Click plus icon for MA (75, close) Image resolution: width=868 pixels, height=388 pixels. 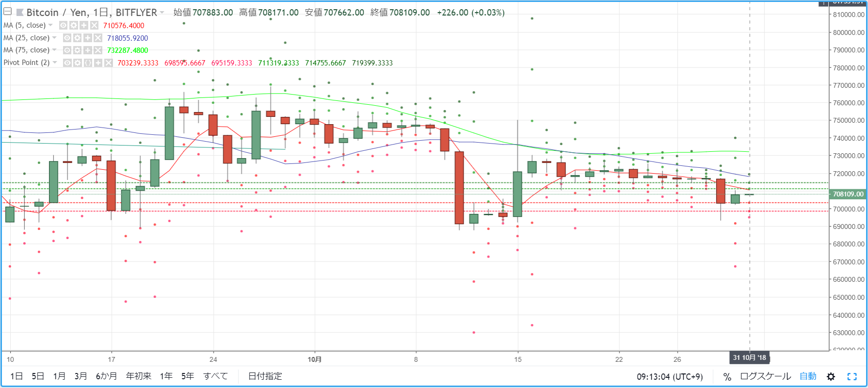[88, 50]
